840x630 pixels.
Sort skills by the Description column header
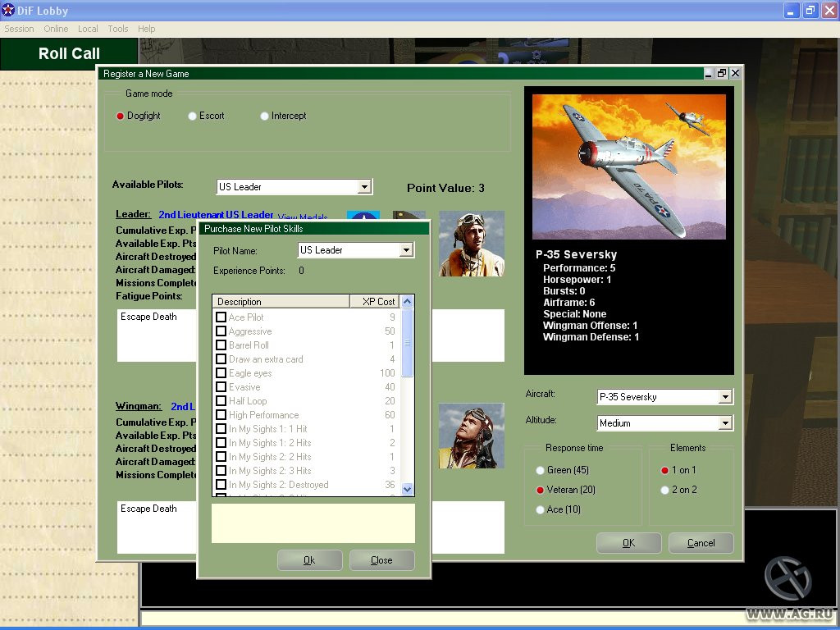point(281,302)
